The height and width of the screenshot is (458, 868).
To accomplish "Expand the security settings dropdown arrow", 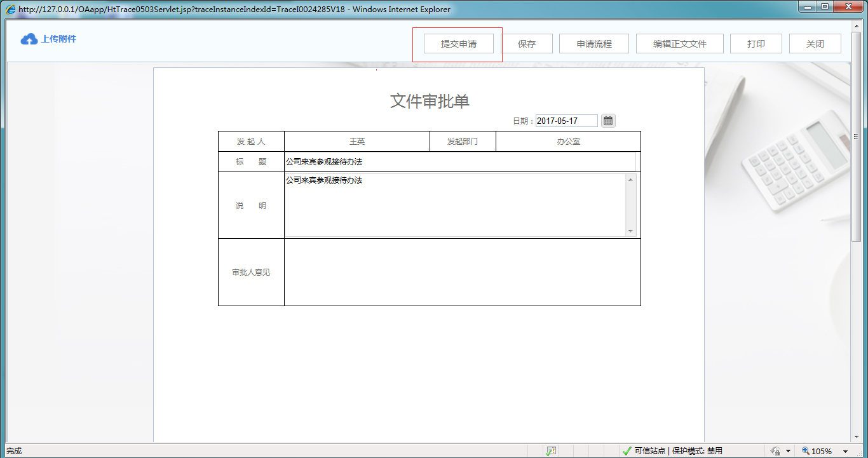I will tap(789, 451).
